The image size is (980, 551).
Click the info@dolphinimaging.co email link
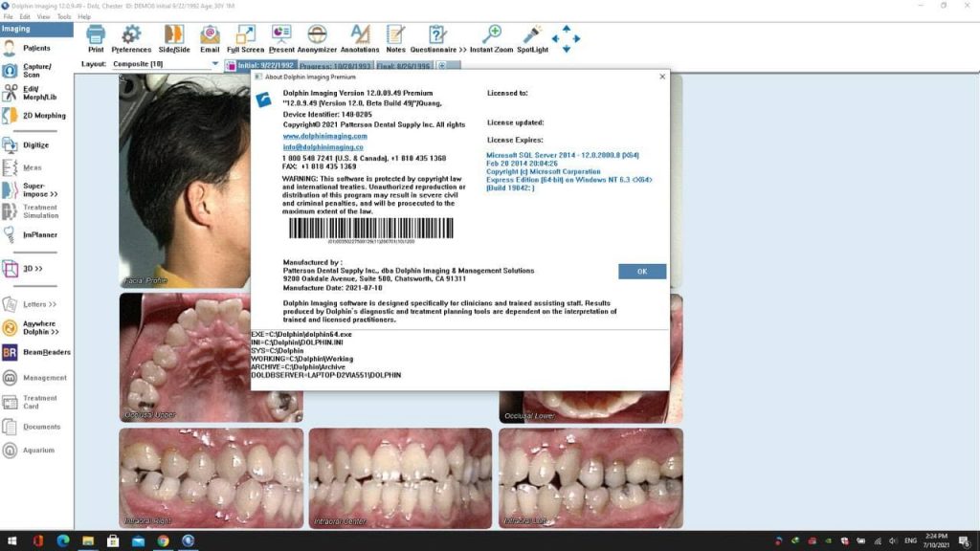323,147
